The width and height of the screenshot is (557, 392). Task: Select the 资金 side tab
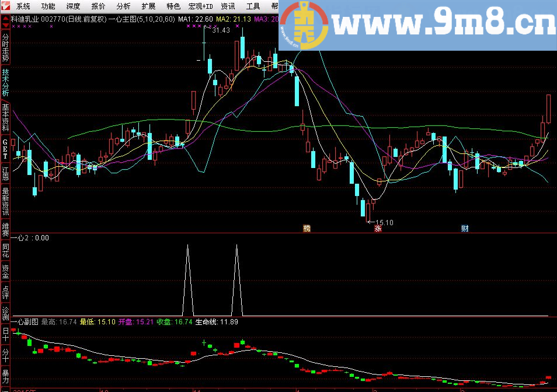5,272
